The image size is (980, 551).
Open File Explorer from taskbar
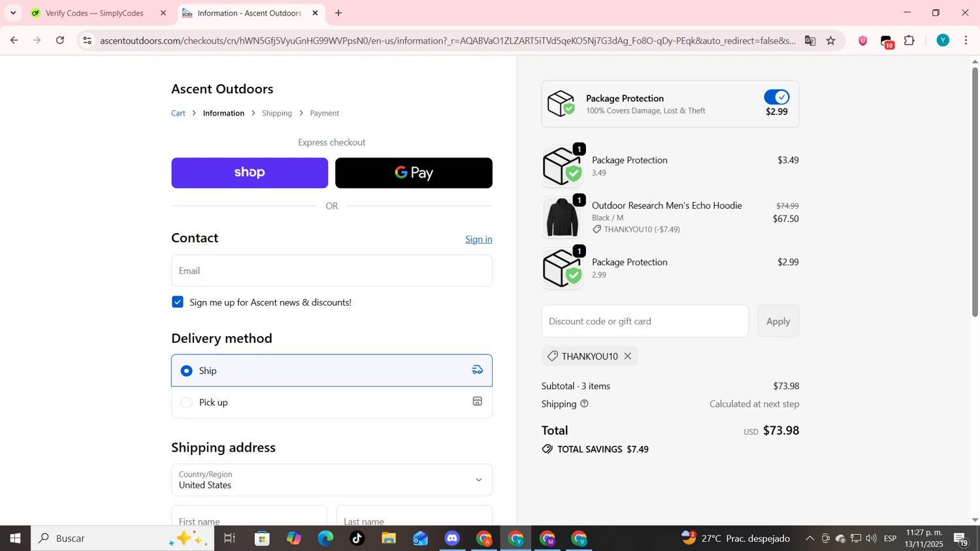click(x=389, y=539)
